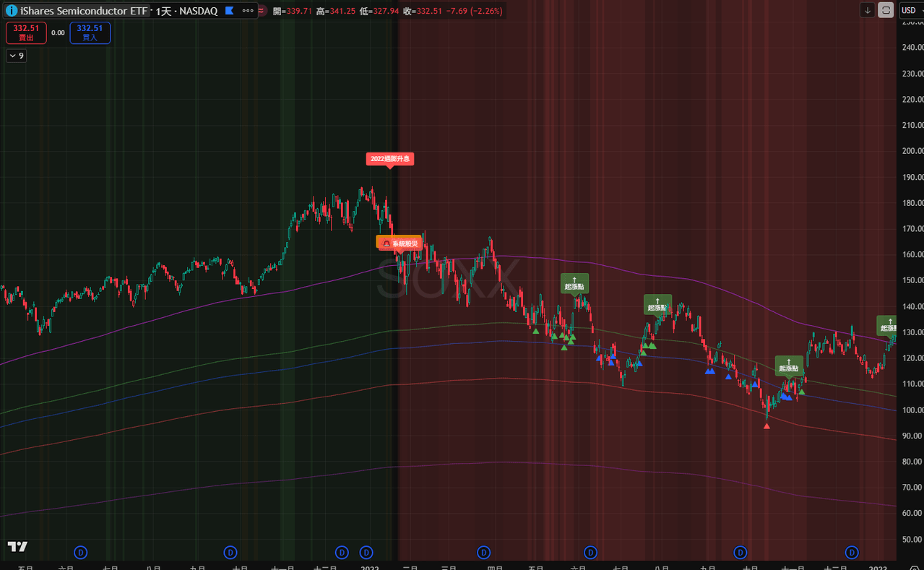
Task: Click the 開=339.71 open value in header
Action: [x=293, y=11]
